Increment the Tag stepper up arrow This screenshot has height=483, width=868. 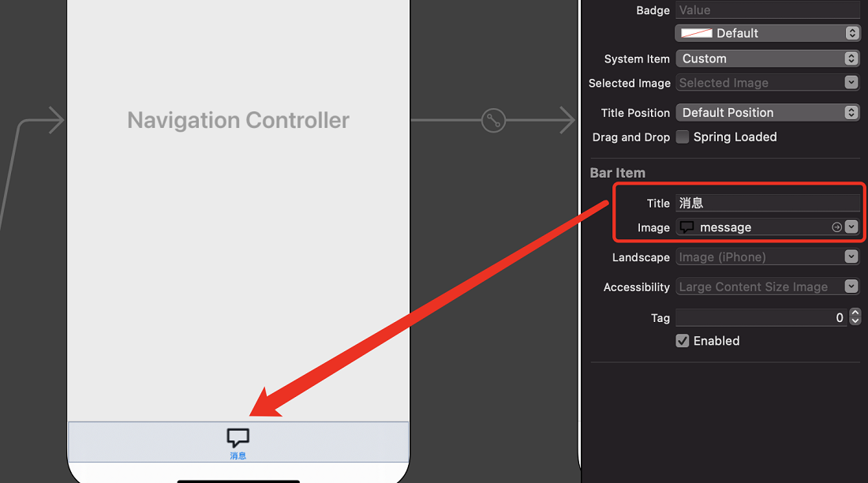855,313
